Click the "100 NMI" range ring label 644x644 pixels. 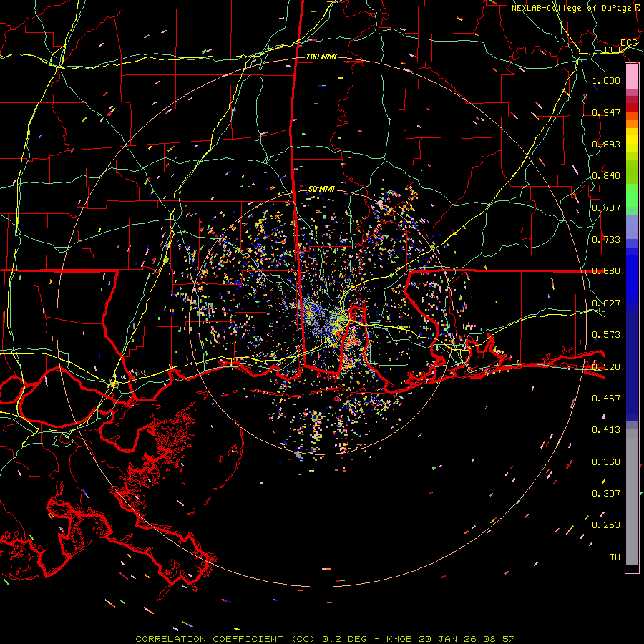point(321,57)
